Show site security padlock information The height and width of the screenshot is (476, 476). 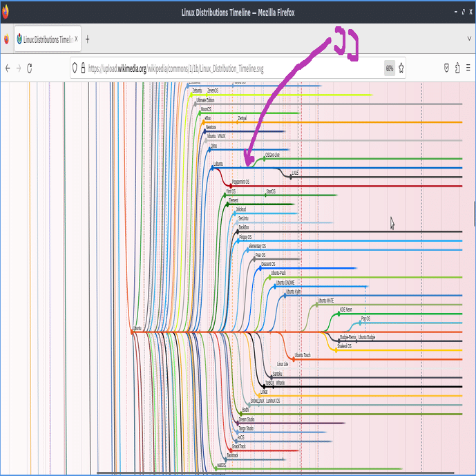83,68
